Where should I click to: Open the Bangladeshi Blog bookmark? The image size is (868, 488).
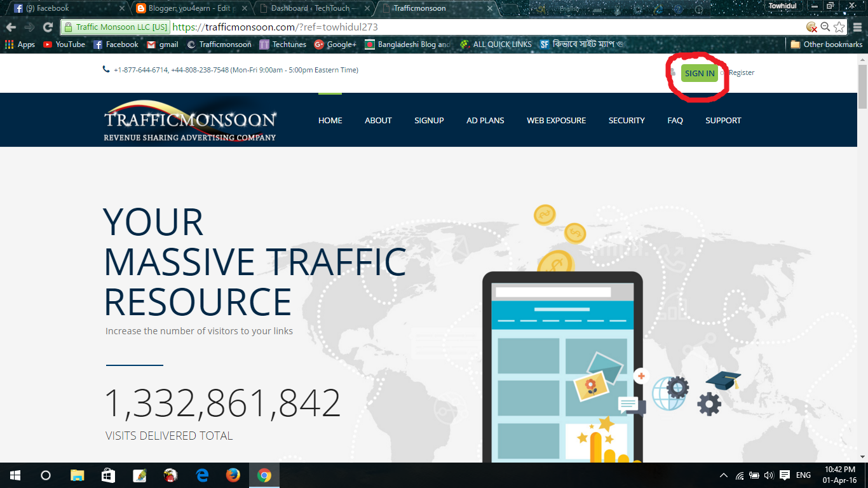click(x=408, y=44)
